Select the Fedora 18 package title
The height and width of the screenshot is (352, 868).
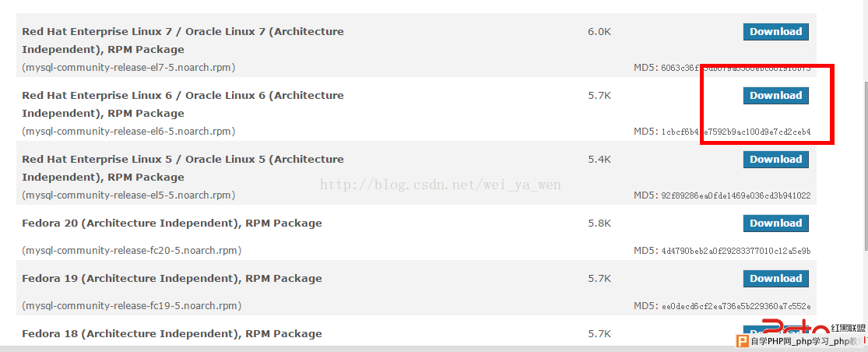[171, 334]
